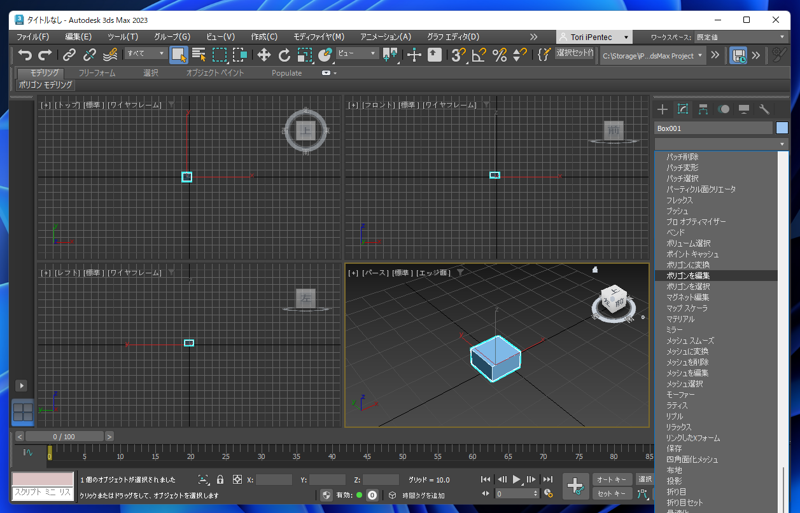Toggle Angle Snap
Image resolution: width=800 pixels, height=513 pixels.
(479, 55)
